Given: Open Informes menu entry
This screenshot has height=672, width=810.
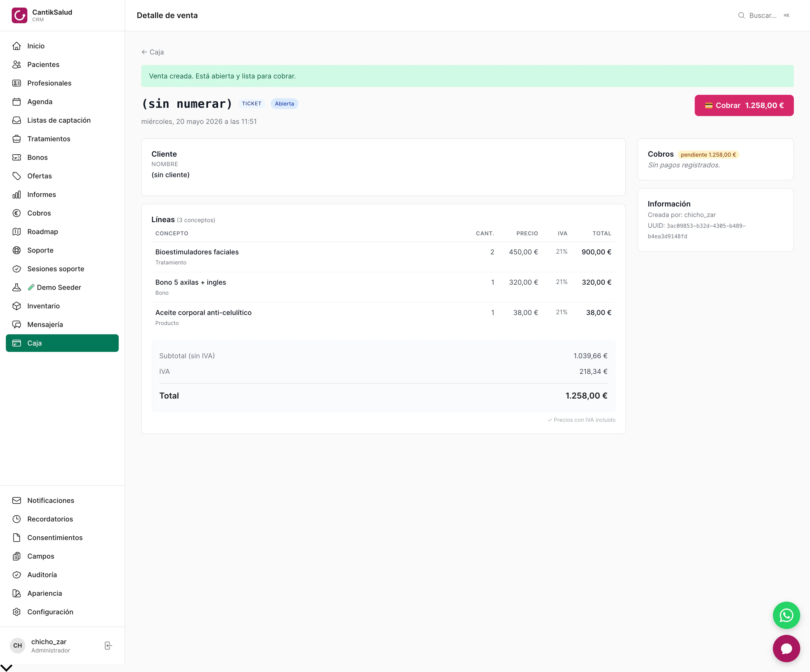Looking at the screenshot, I should [62, 195].
